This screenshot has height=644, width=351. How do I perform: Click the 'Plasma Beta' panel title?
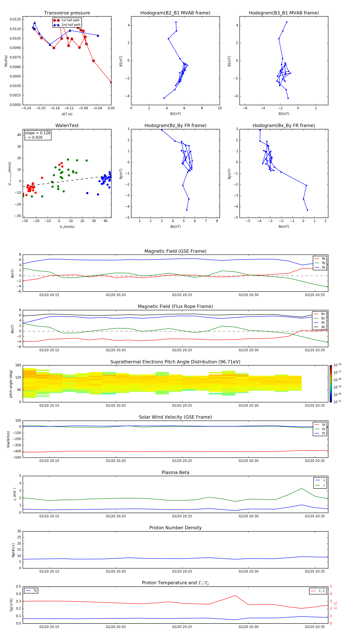click(x=175, y=473)
